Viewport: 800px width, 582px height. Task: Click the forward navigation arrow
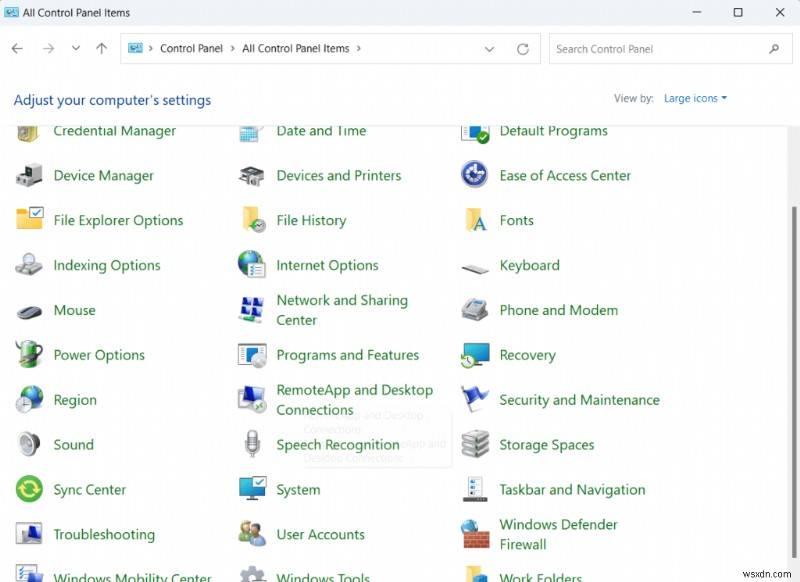[x=48, y=48]
